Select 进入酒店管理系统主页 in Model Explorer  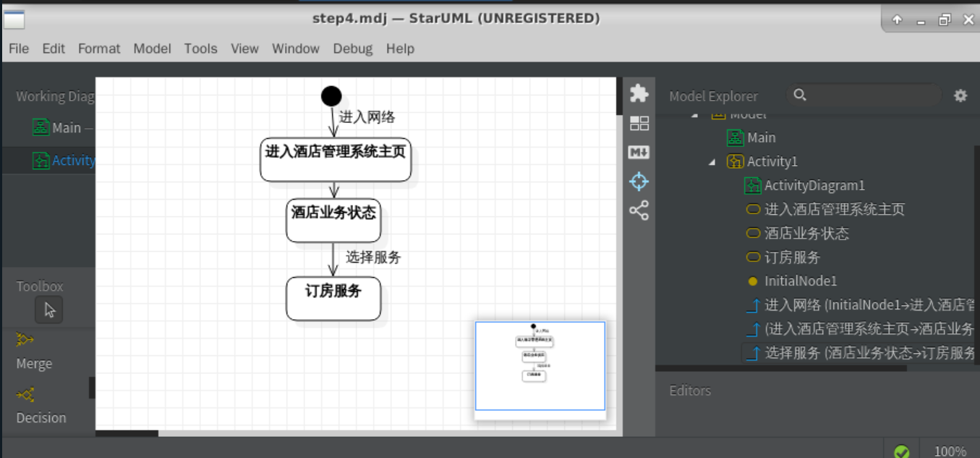(x=835, y=209)
